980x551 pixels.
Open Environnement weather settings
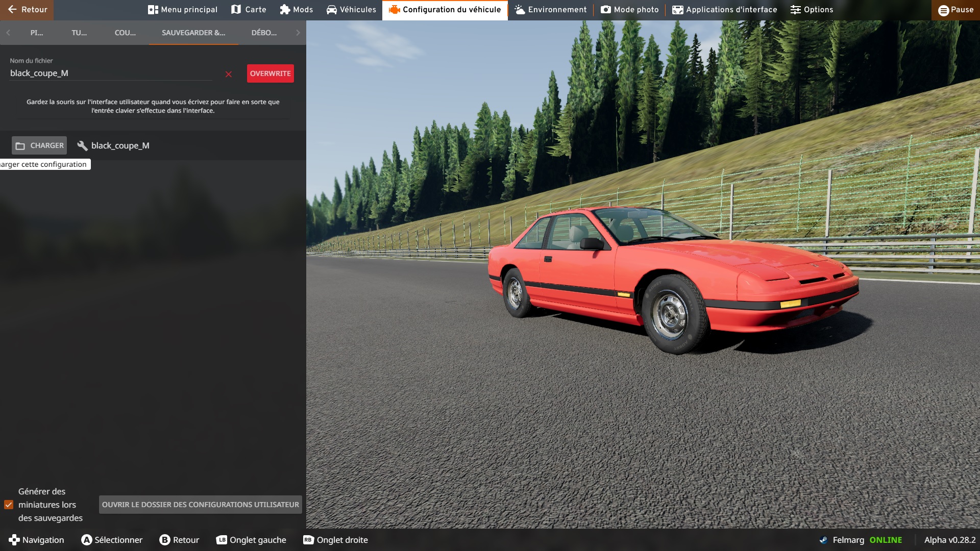550,10
